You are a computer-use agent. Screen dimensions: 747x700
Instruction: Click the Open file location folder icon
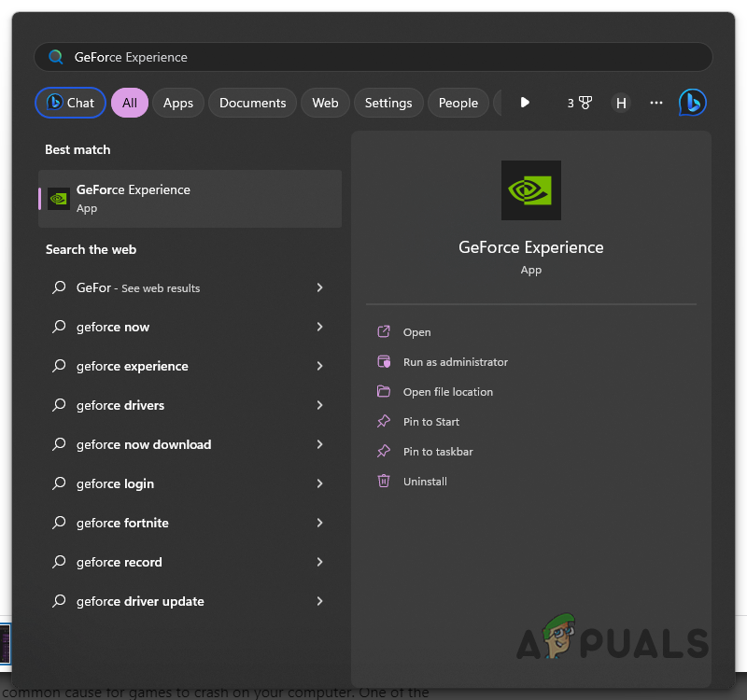[384, 391]
